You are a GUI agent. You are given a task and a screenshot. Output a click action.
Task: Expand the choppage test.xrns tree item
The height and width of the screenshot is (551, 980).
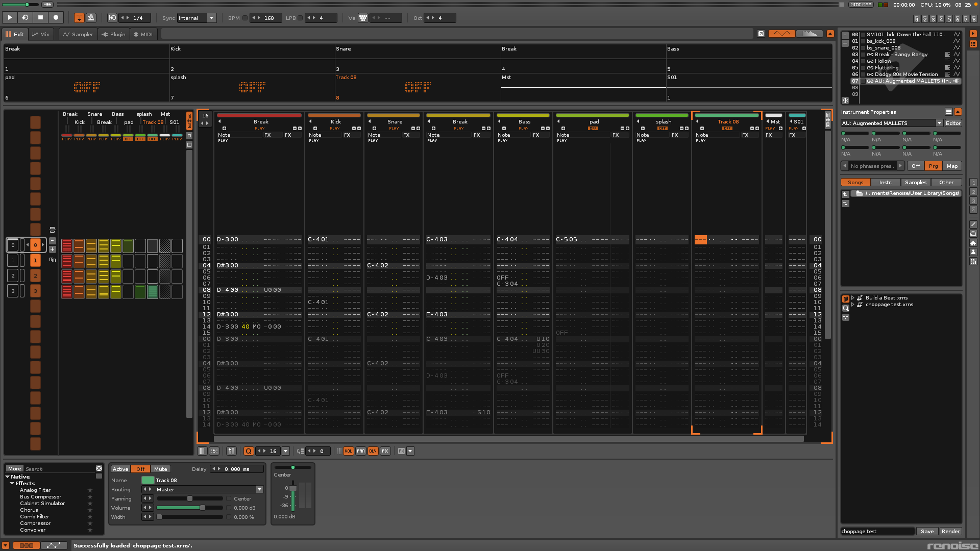pyautogui.click(x=853, y=304)
